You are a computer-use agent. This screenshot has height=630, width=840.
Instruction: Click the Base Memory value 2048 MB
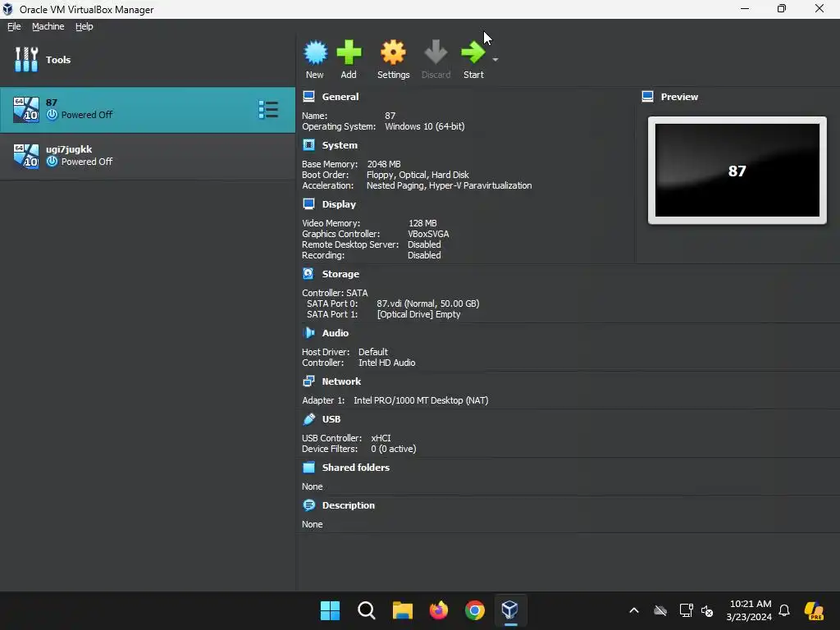coord(384,164)
